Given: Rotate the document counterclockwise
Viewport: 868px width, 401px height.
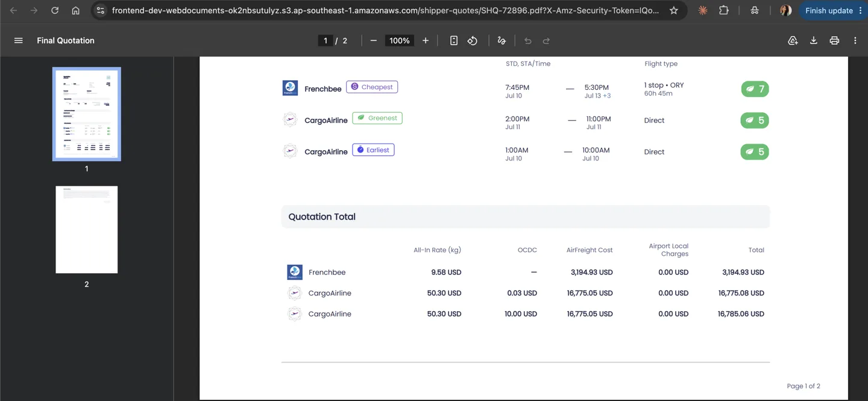Looking at the screenshot, I should point(473,40).
